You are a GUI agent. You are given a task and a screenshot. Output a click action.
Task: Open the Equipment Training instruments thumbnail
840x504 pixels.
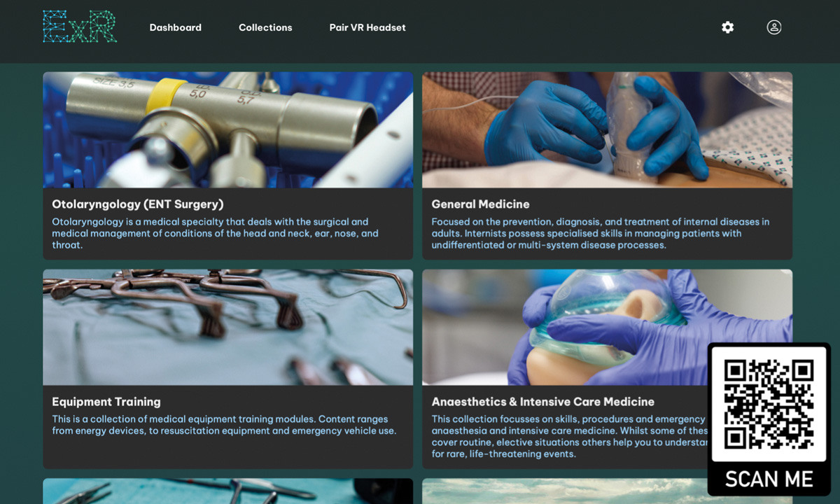click(228, 327)
